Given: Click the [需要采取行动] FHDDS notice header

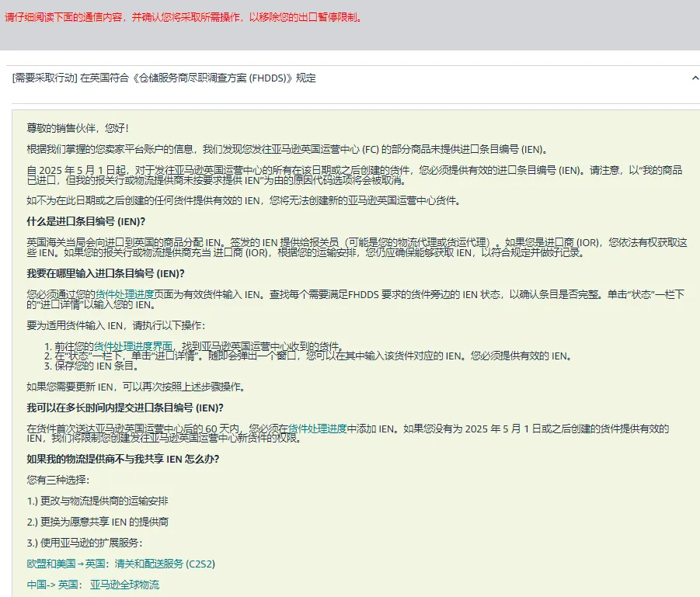Looking at the screenshot, I should coord(164,78).
